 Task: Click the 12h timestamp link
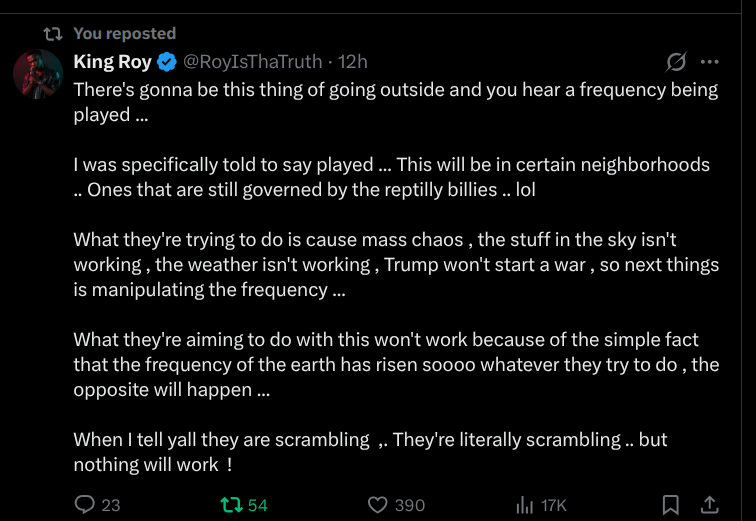click(353, 62)
